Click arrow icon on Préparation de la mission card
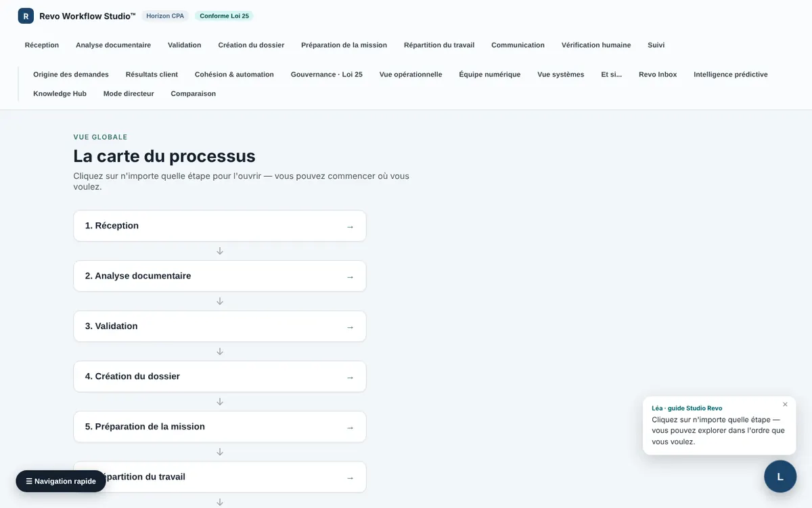Image resolution: width=812 pixels, height=508 pixels. [x=350, y=427]
